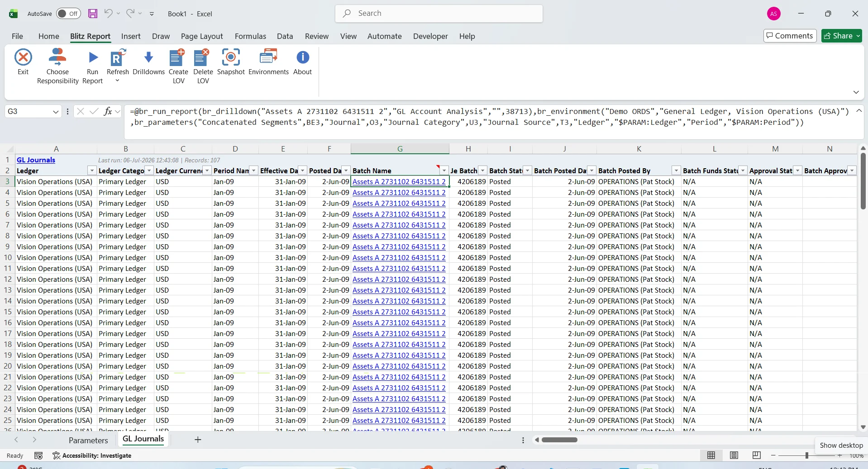Click the vertical scrollbar thumb
868x469 pixels.
click(863, 181)
